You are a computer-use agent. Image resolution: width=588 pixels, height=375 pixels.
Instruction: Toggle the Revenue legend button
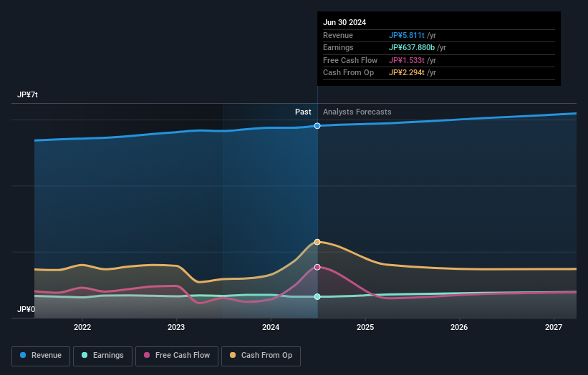point(41,356)
